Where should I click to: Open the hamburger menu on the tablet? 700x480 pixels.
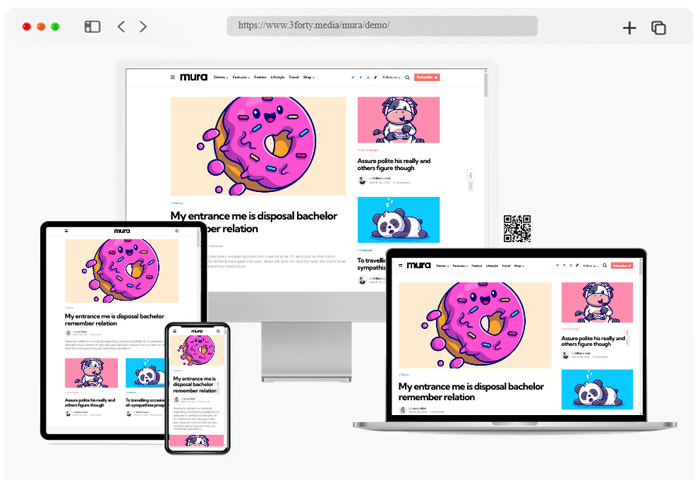[x=67, y=231]
